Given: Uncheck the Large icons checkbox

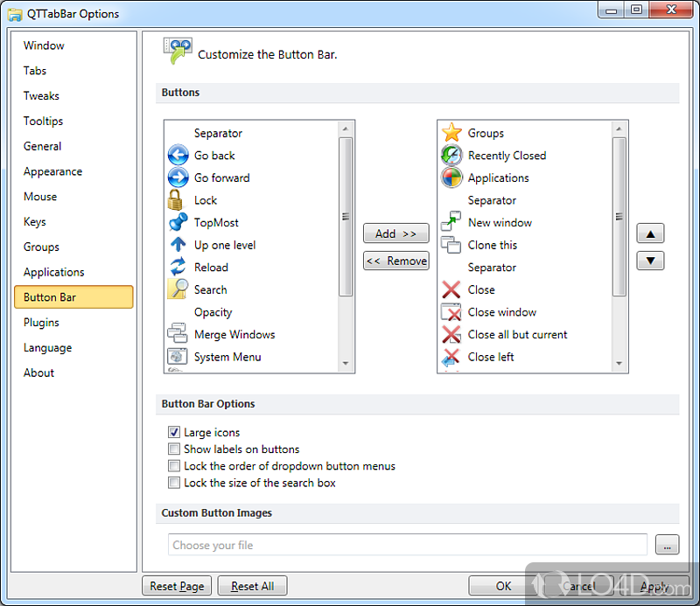Looking at the screenshot, I should [174, 432].
